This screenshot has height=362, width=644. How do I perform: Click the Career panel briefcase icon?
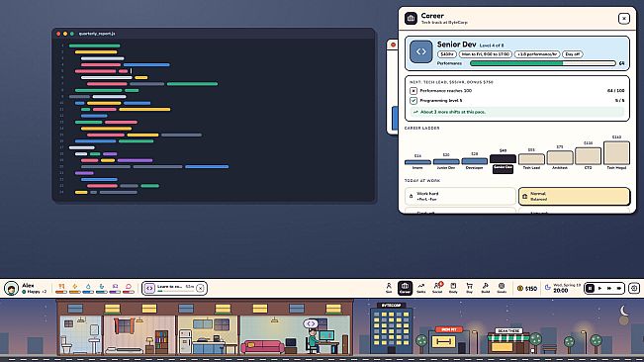[411, 19]
